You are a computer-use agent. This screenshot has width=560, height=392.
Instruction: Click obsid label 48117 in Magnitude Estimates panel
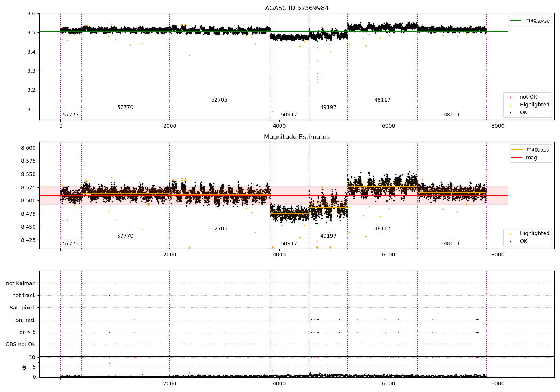(382, 229)
